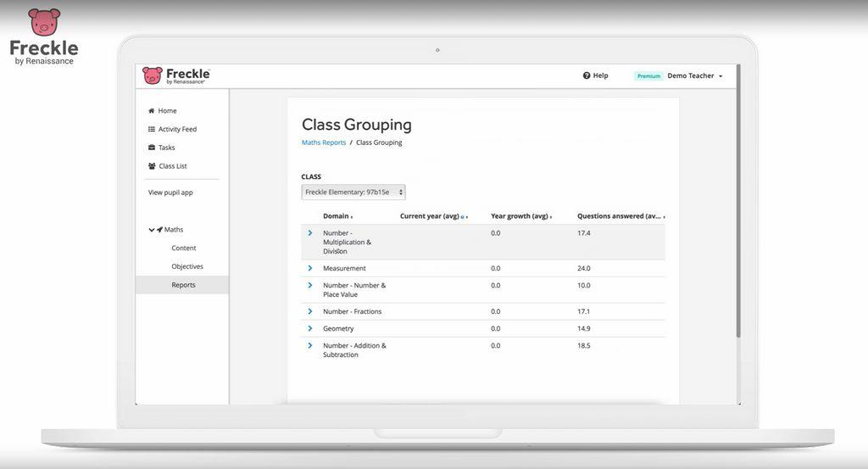The image size is (868, 469).
Task: Open Objectives under Maths
Action: pyautogui.click(x=187, y=266)
